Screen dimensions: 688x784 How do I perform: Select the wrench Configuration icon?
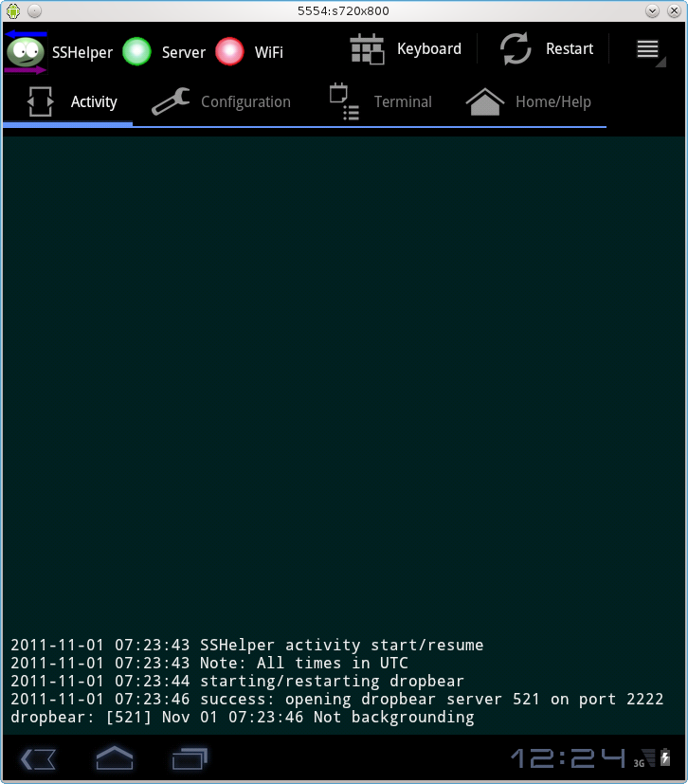(171, 101)
